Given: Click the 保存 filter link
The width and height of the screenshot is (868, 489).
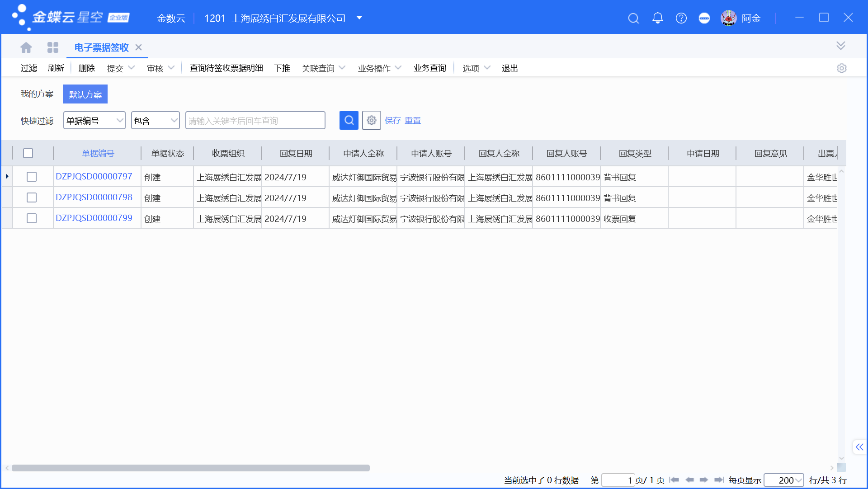Looking at the screenshot, I should (x=393, y=121).
